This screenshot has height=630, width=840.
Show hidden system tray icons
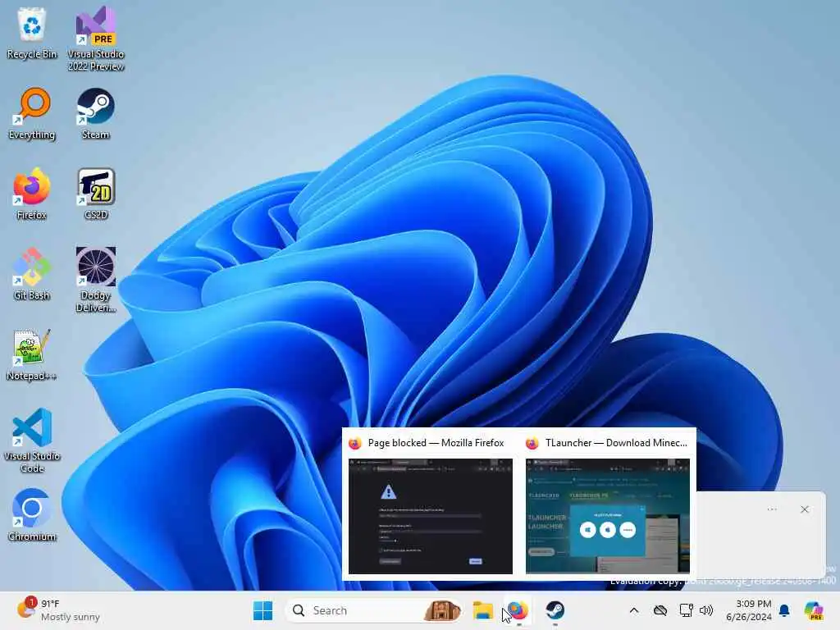[x=634, y=610]
